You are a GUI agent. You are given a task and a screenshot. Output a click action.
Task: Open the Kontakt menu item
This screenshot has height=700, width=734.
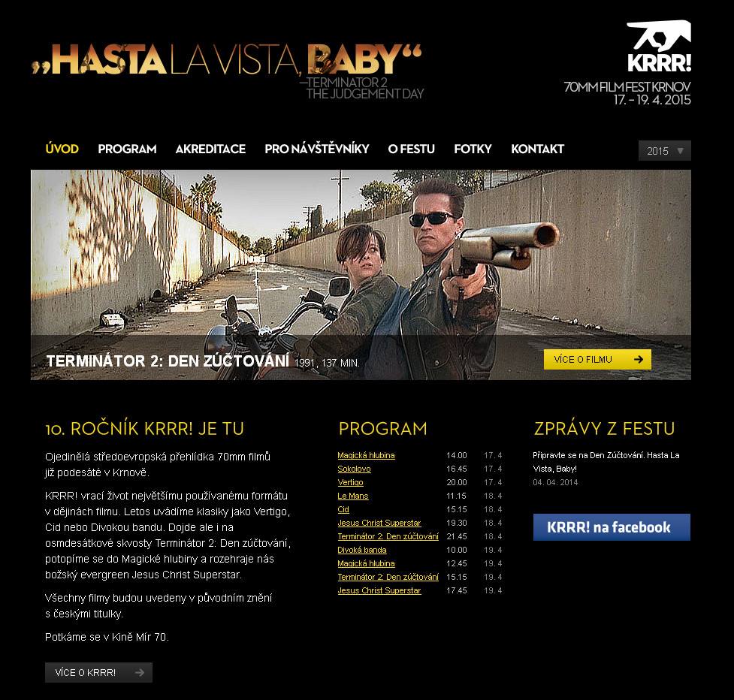click(537, 149)
